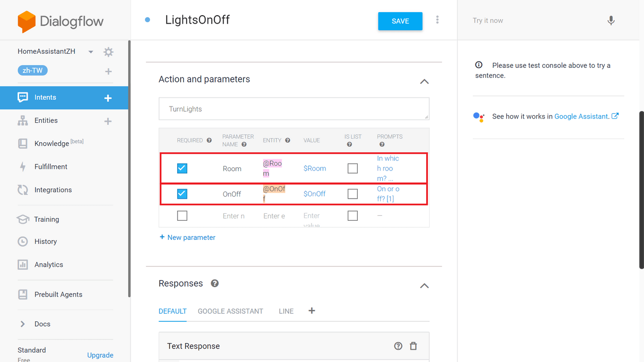Click the Knowledge book icon

tap(23, 143)
